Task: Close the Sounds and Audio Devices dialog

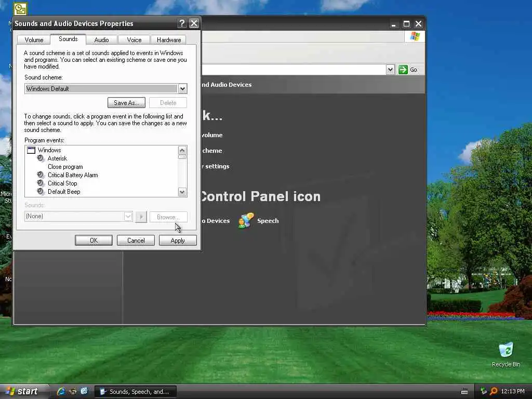Action: 194,23
